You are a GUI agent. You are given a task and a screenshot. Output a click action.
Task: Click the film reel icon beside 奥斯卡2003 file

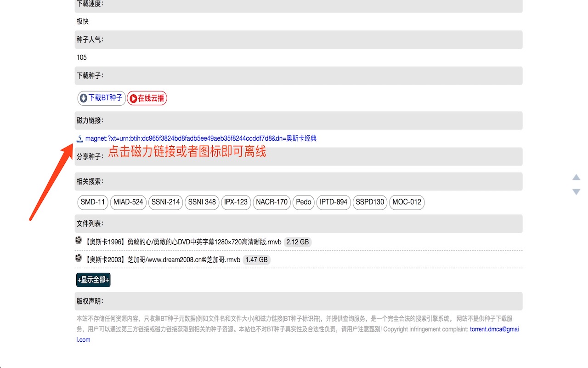coord(78,259)
